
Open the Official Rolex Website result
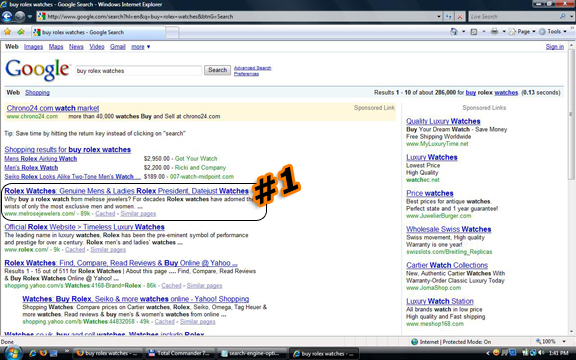(84, 227)
